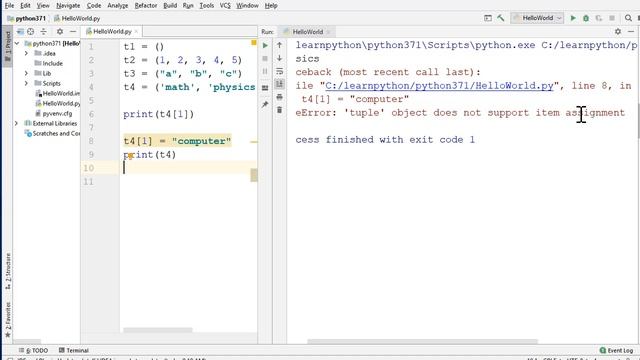Select Scratches and Consoles
Screen dimensions: 640x360
[52, 133]
